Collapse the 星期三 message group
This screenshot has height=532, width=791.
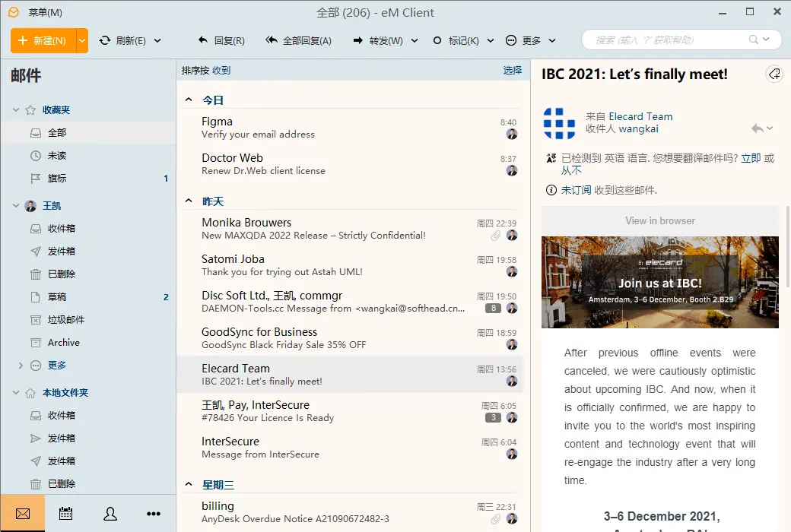click(189, 484)
